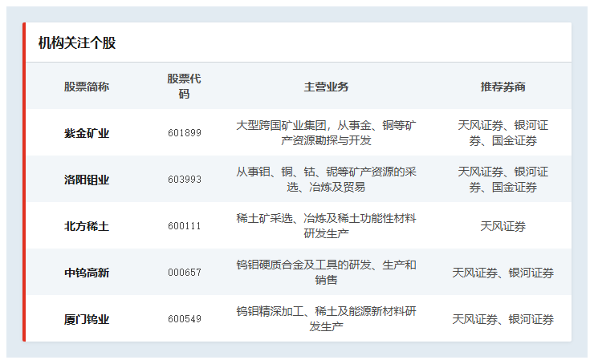The width and height of the screenshot is (594, 364).
Task: Click recommending brokers in 洛阳钼业 row
Action: (502, 180)
